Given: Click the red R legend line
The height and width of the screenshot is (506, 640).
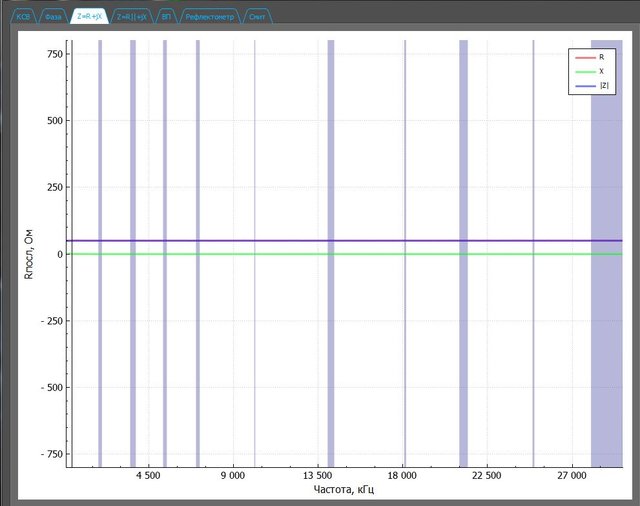Looking at the screenshot, I should [584, 58].
